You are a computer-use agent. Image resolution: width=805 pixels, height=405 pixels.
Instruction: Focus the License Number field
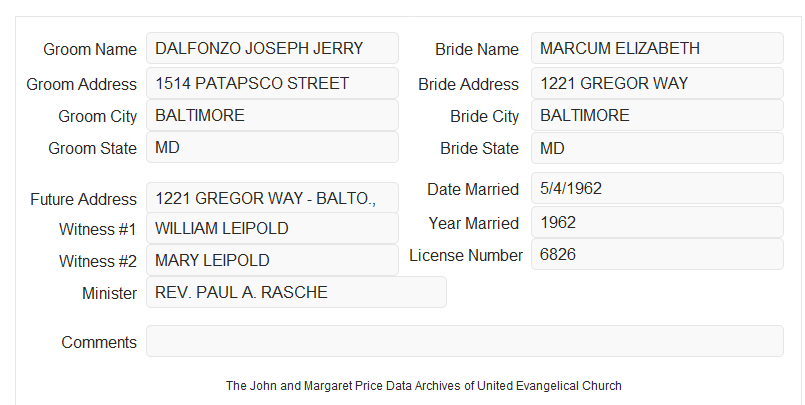click(657, 254)
